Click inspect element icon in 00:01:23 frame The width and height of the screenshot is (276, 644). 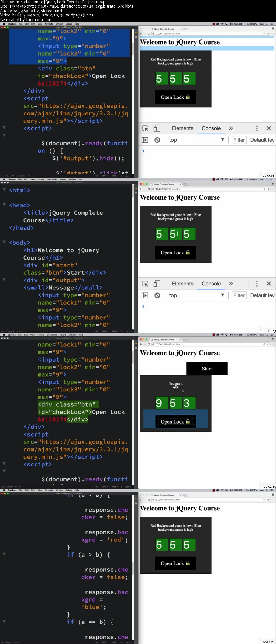(145, 284)
